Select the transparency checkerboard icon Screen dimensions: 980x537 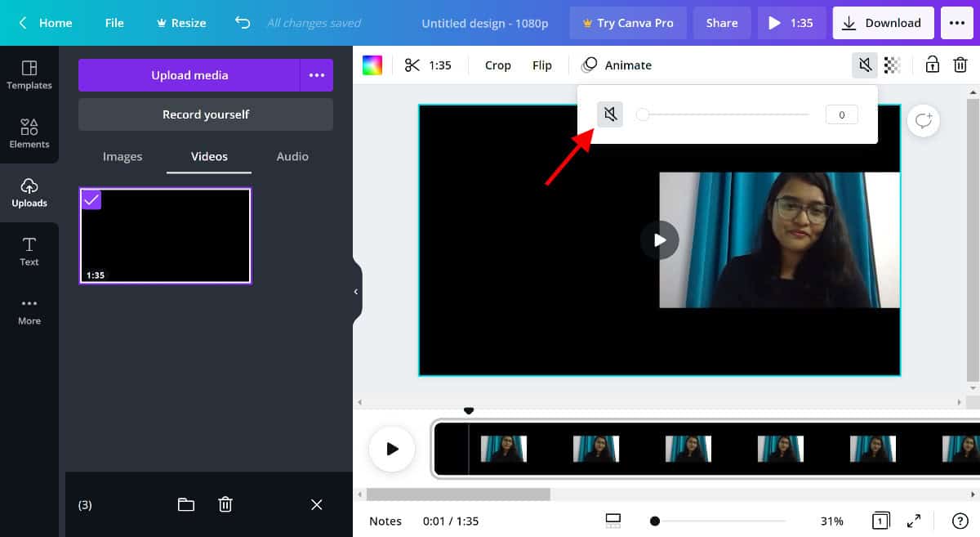[893, 65]
